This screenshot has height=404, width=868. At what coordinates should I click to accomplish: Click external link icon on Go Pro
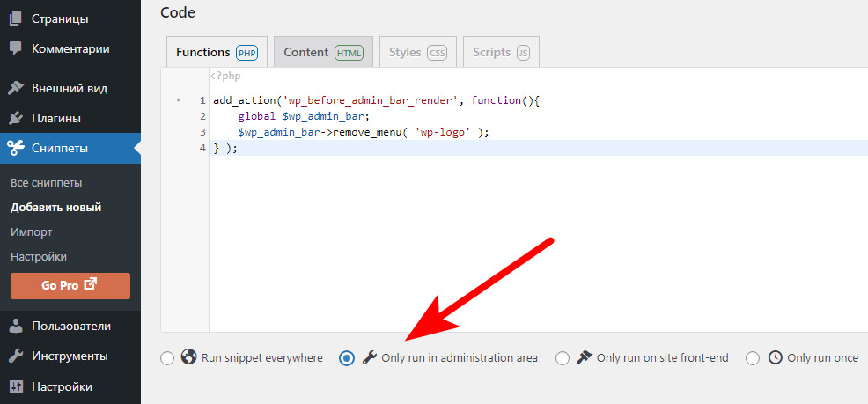[x=90, y=284]
